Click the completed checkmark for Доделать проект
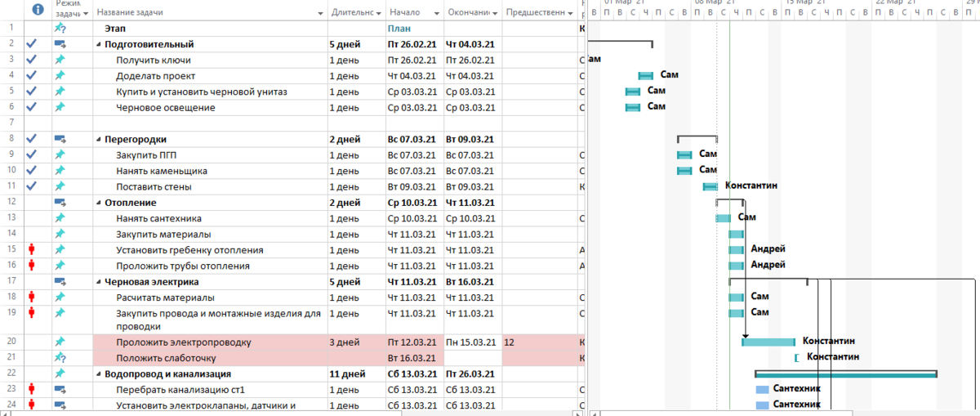Image resolution: width=980 pixels, height=416 pixels. (32, 75)
